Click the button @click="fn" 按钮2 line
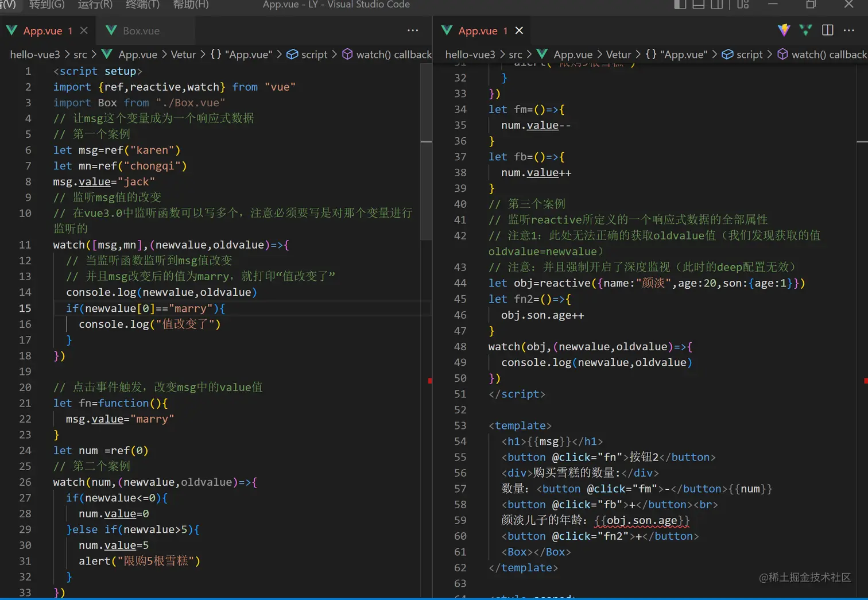Screen dimensions: 868x600 [x=609, y=457]
